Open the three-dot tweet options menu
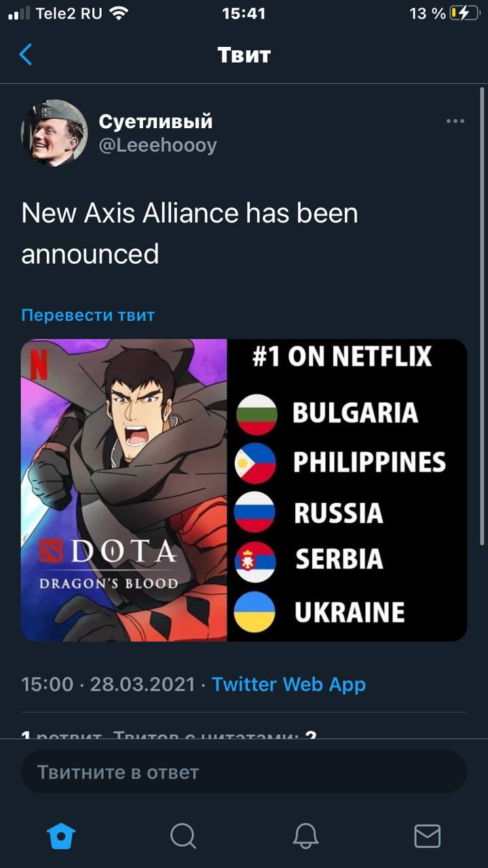 point(455,121)
